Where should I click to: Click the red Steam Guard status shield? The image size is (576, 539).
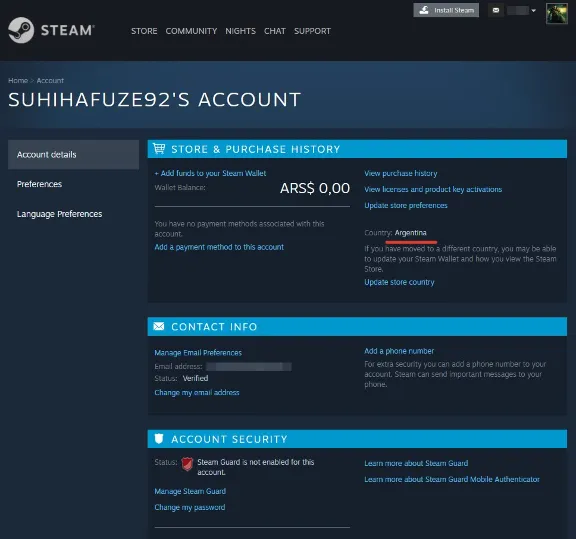pos(187,464)
